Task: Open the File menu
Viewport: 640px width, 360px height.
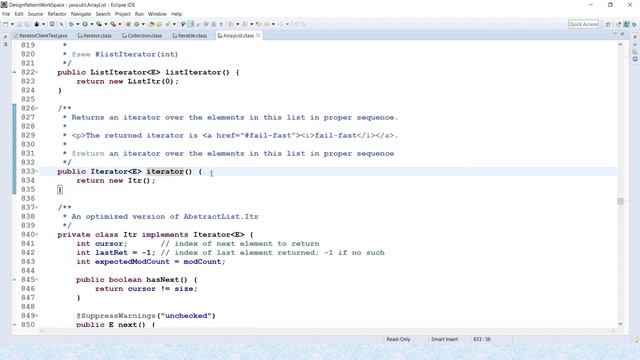Action: pyautogui.click(x=6, y=14)
